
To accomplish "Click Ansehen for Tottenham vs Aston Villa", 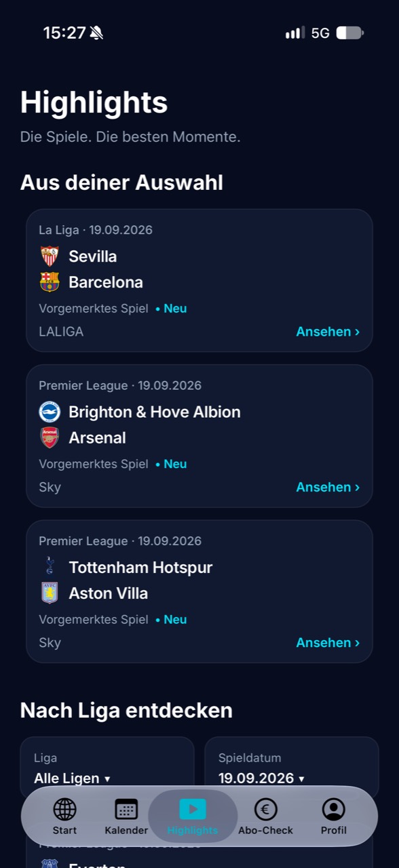I will pyautogui.click(x=328, y=642).
